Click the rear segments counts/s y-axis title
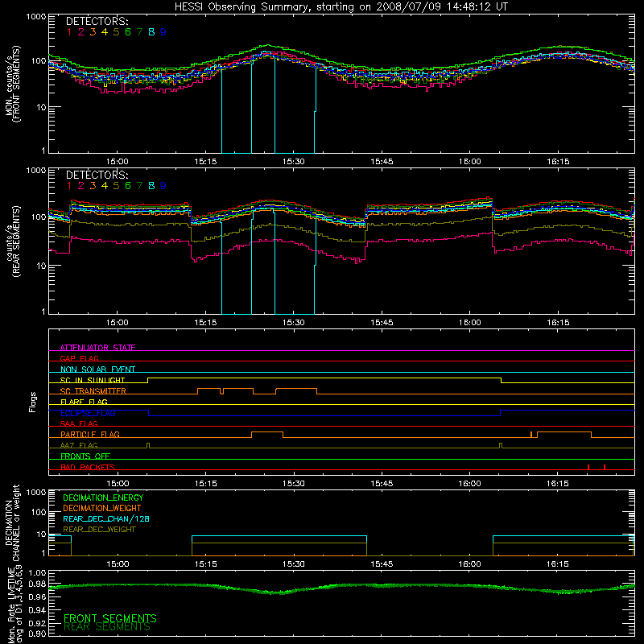The height and width of the screenshot is (644, 644). point(12,242)
